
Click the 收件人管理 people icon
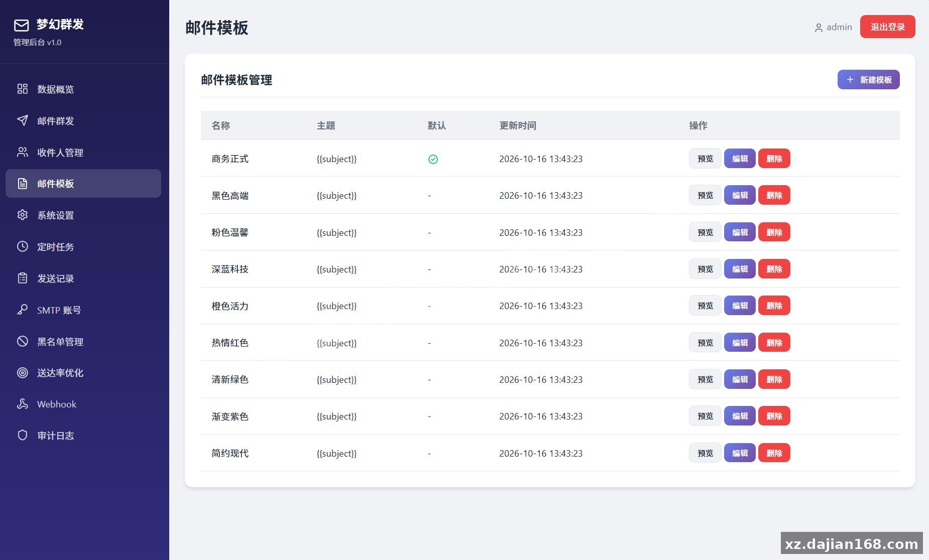pyautogui.click(x=23, y=152)
